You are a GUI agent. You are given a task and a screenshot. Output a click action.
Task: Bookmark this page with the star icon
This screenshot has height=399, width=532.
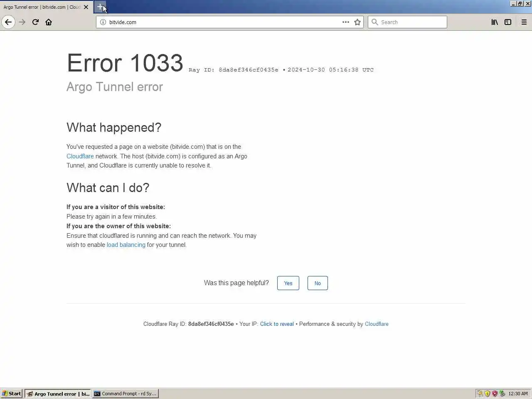(x=357, y=22)
